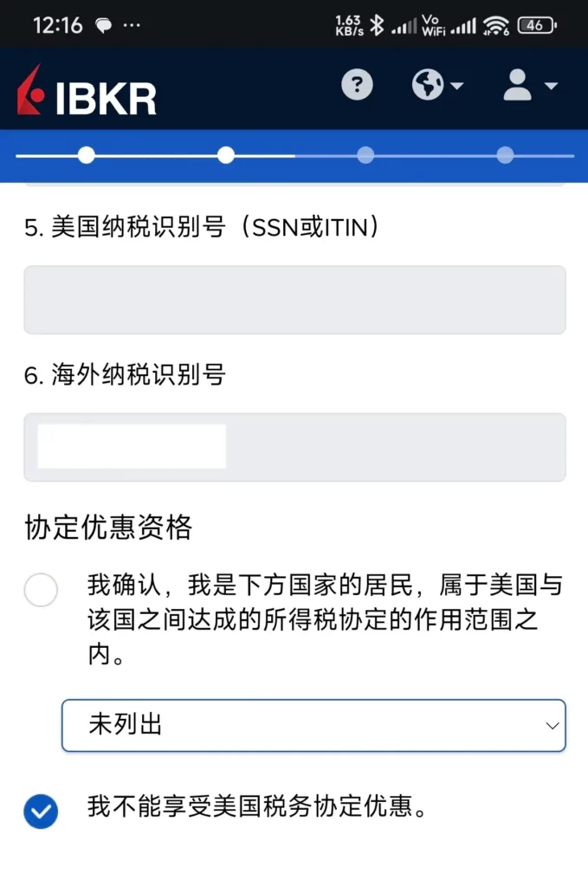This screenshot has height=887, width=588.
Task: Jump to third progress step dot
Action: pyautogui.click(x=365, y=155)
